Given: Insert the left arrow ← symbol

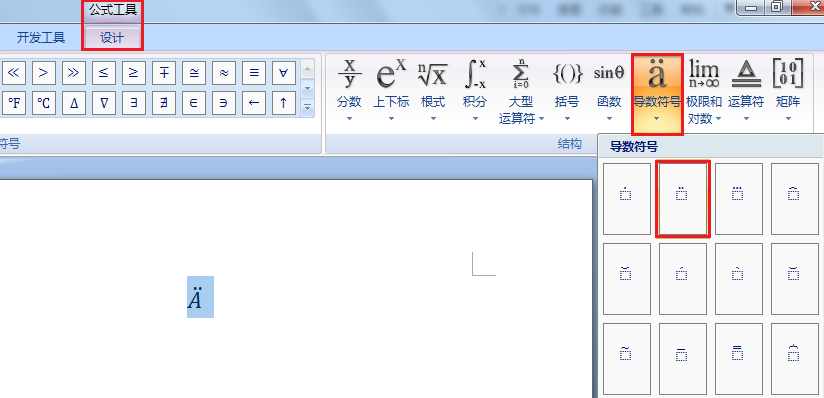Looking at the screenshot, I should point(254,103).
